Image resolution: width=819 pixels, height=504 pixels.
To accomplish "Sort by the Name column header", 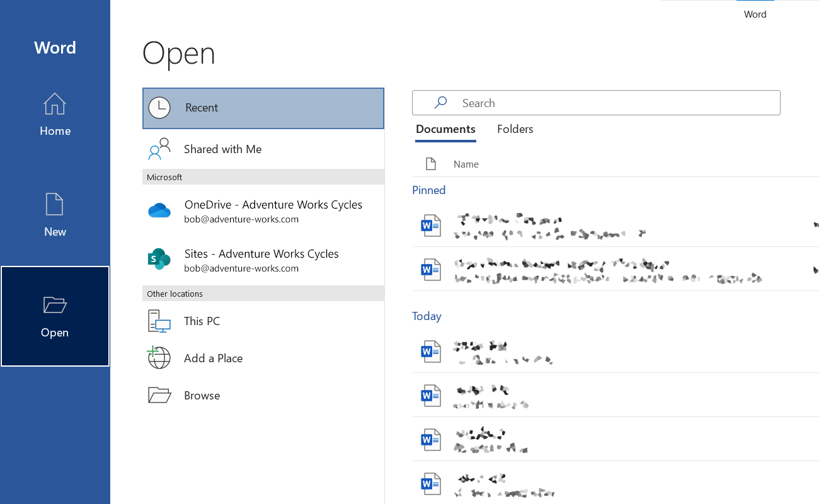I will tap(466, 164).
